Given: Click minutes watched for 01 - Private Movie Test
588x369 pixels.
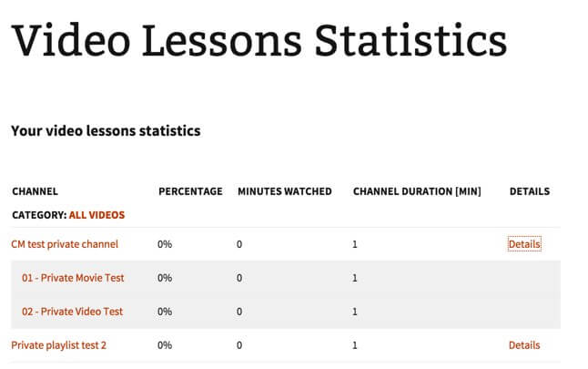Looking at the screenshot, I should coord(239,278).
